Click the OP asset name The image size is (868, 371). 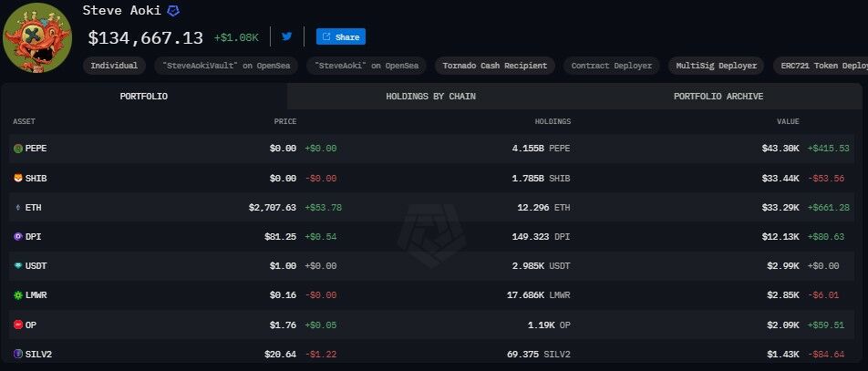tap(31, 325)
